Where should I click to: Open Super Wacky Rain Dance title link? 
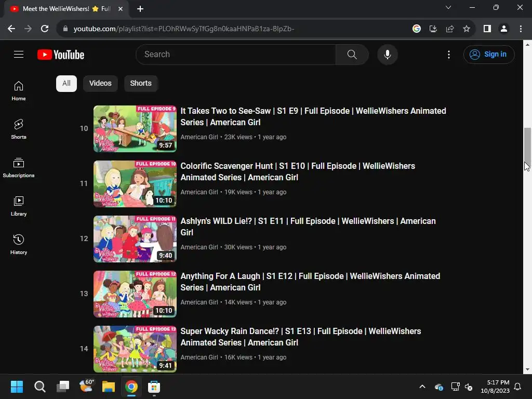(301, 337)
